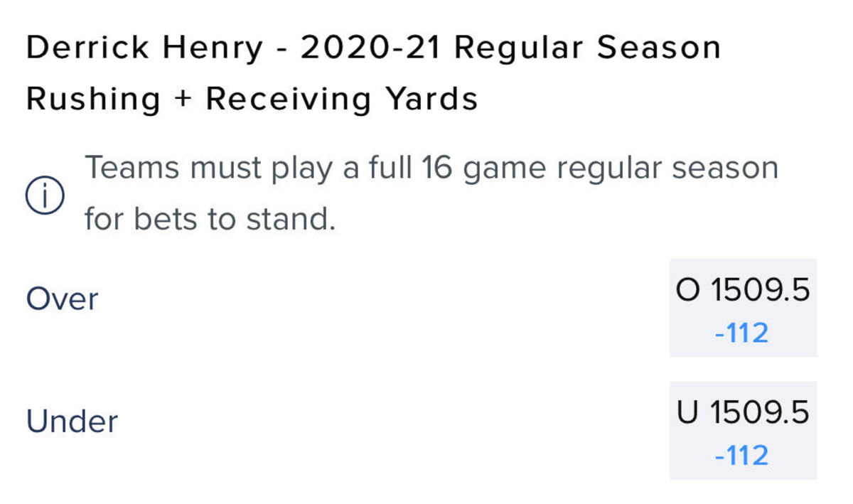Click the 'Over' row label
The image size is (853, 504).
point(62,299)
